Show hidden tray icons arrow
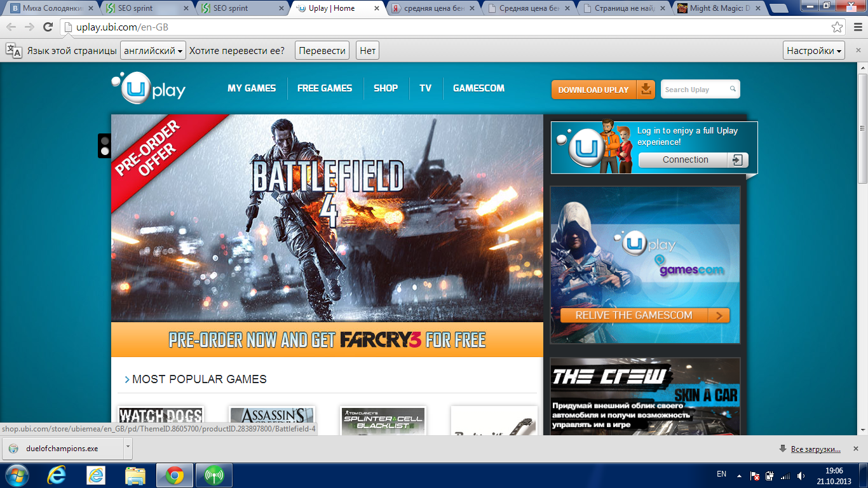 [x=739, y=475]
